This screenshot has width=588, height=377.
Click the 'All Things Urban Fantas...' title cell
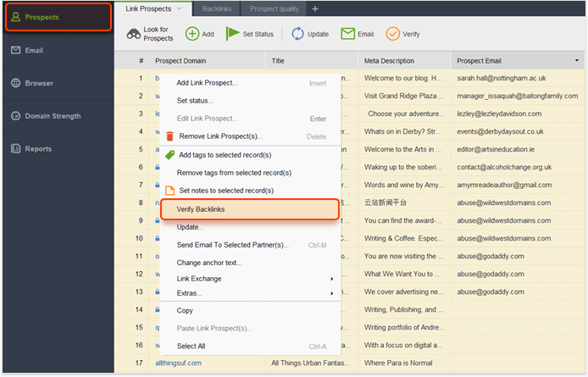[310, 363]
